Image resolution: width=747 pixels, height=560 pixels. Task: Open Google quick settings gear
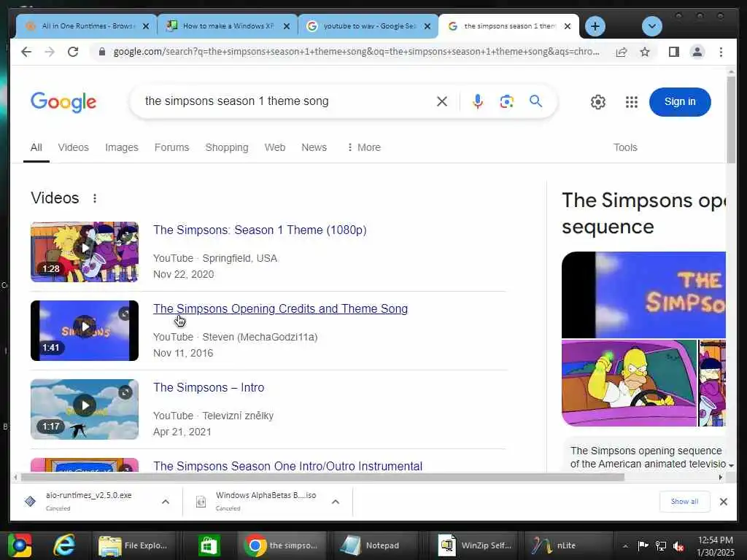tap(598, 102)
